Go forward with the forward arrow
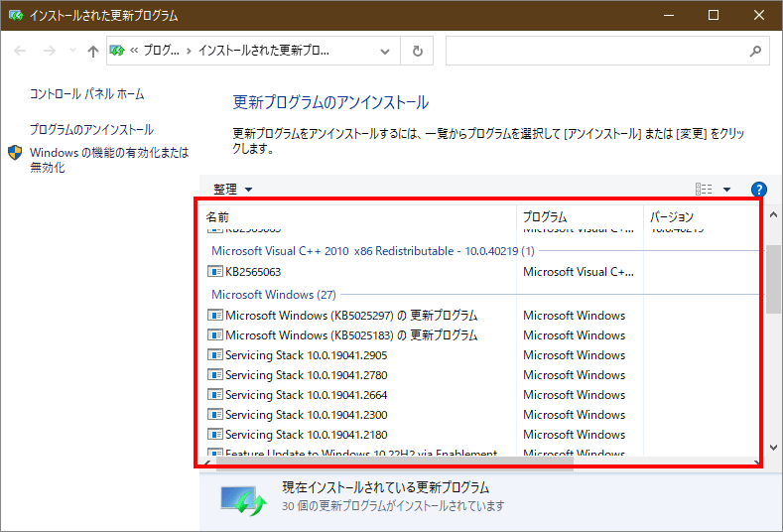Image resolution: width=783 pixels, height=532 pixels. pyautogui.click(x=49, y=51)
